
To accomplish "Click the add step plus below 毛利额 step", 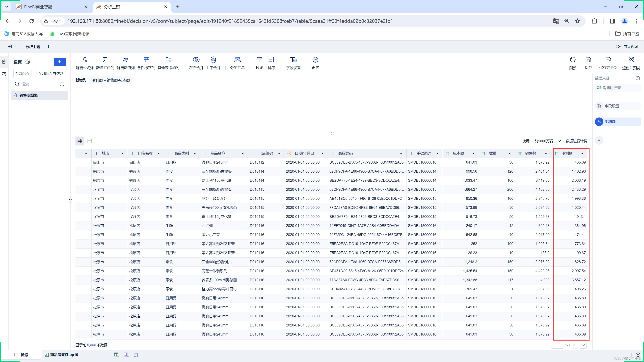I will coord(599,140).
